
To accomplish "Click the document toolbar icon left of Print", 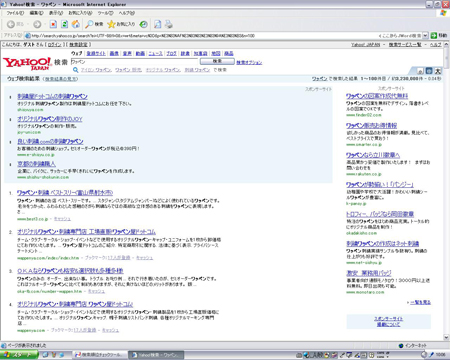I will (x=158, y=24).
